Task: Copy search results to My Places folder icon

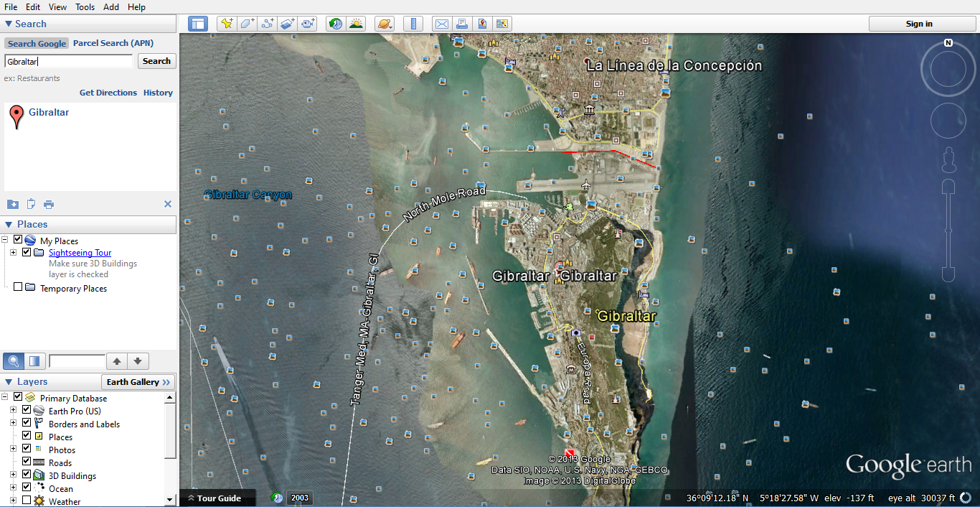Action: [12, 204]
